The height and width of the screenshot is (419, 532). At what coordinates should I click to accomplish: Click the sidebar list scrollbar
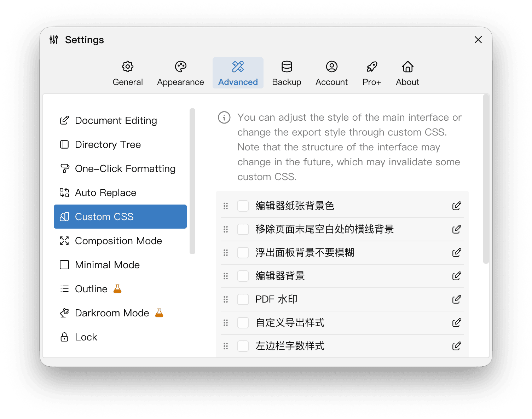pos(192,181)
